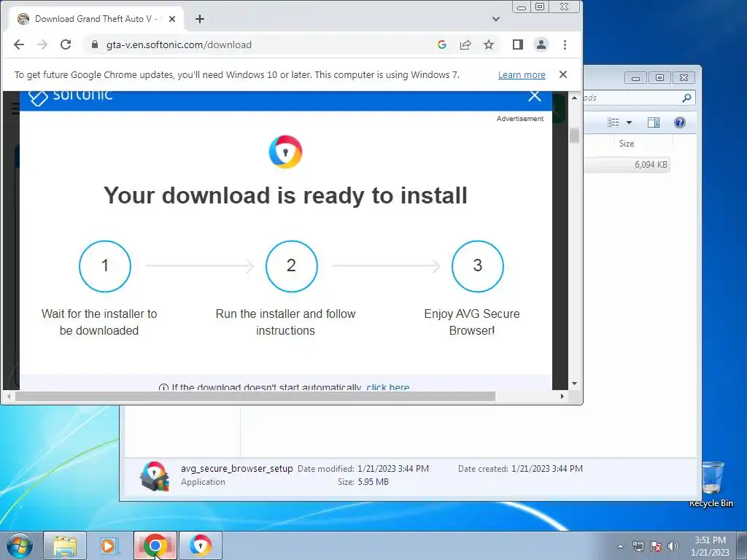This screenshot has width=747, height=560.
Task: Open the Learn more link
Action: tap(522, 75)
